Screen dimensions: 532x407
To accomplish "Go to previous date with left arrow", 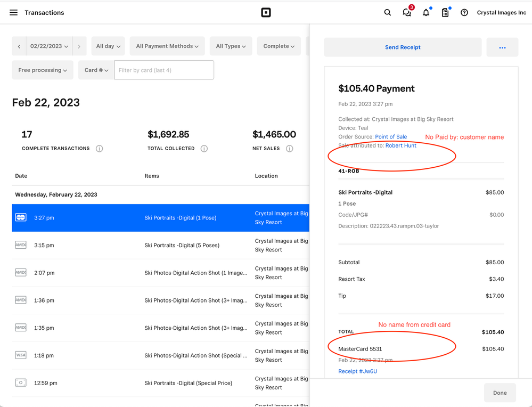I will 19,46.
